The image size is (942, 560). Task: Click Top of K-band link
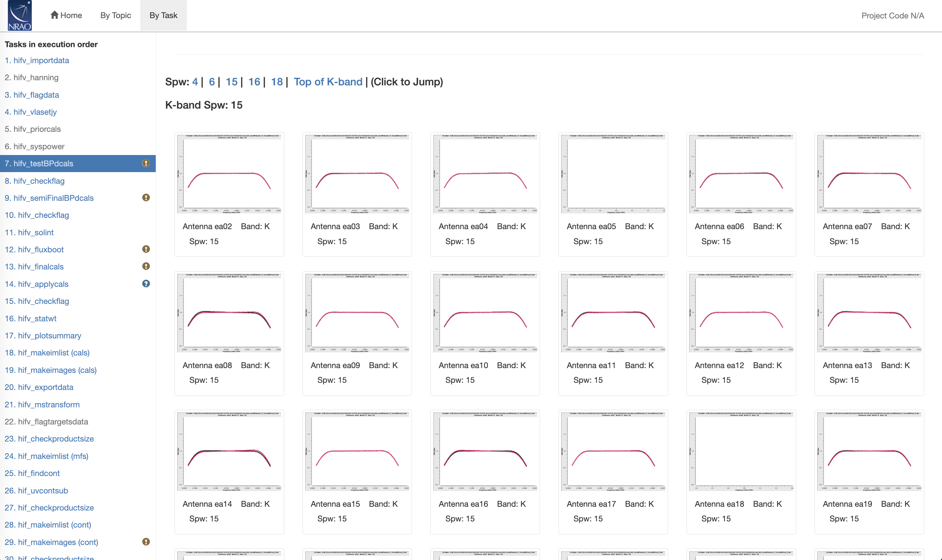tap(328, 82)
